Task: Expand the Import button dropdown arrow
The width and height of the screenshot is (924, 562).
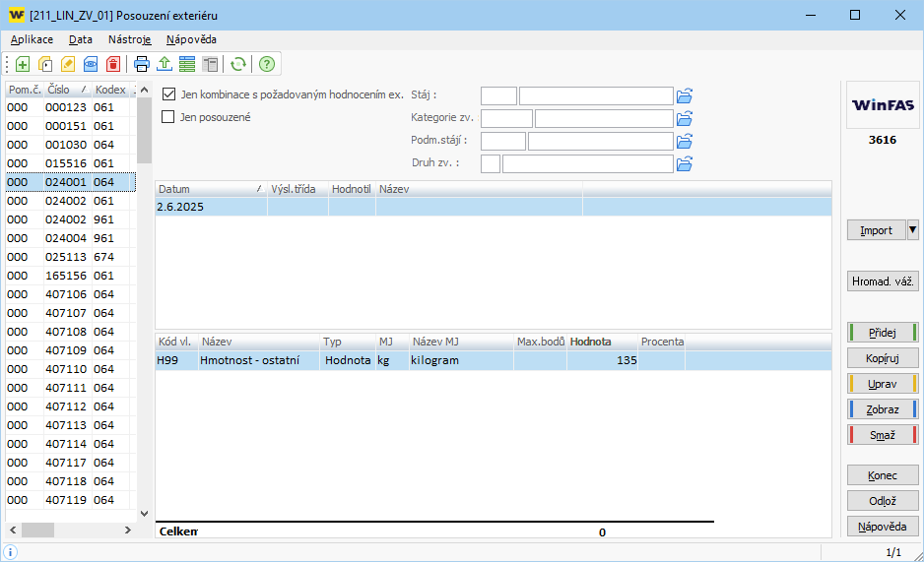Action: tap(912, 230)
